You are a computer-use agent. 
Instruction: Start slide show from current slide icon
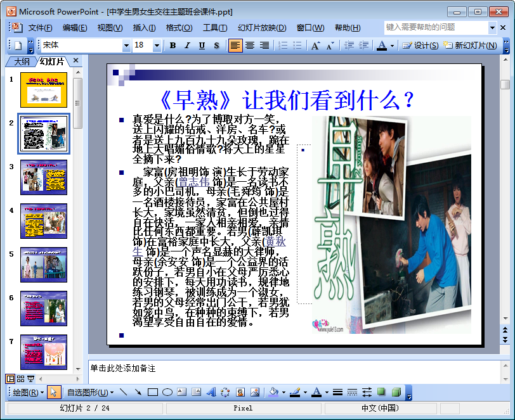click(30, 379)
